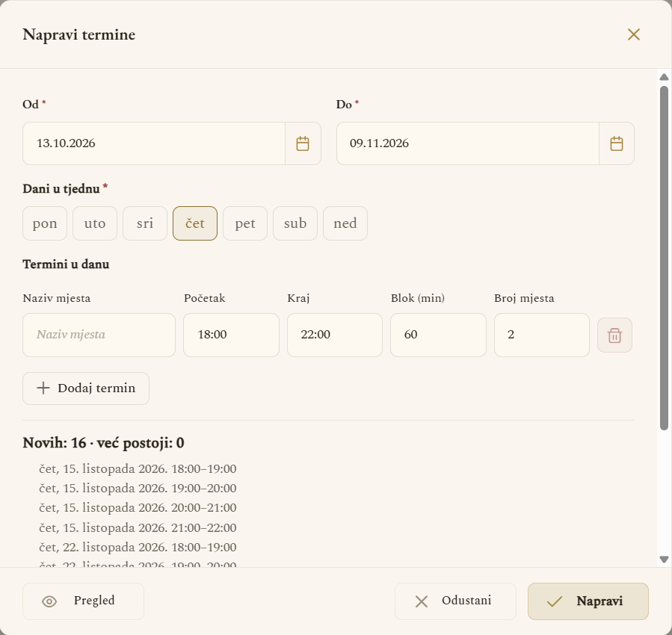
Task: Select the preview row 15. listopada 19:00–20:00
Action: tap(138, 488)
